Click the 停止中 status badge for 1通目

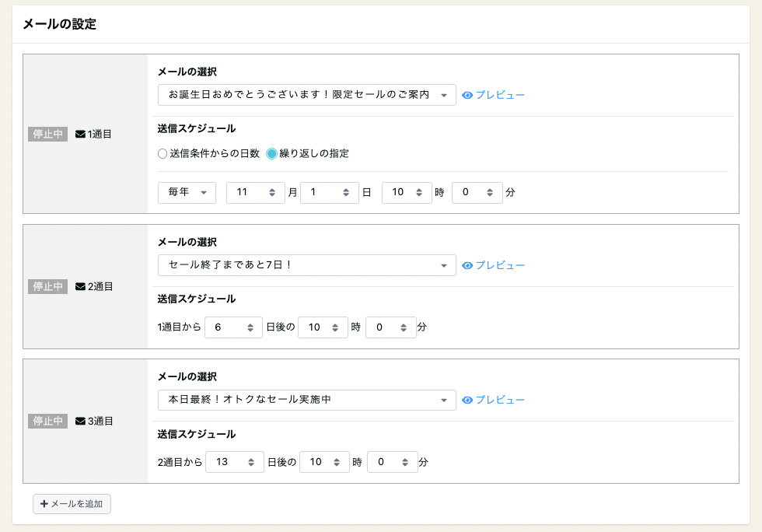click(48, 134)
